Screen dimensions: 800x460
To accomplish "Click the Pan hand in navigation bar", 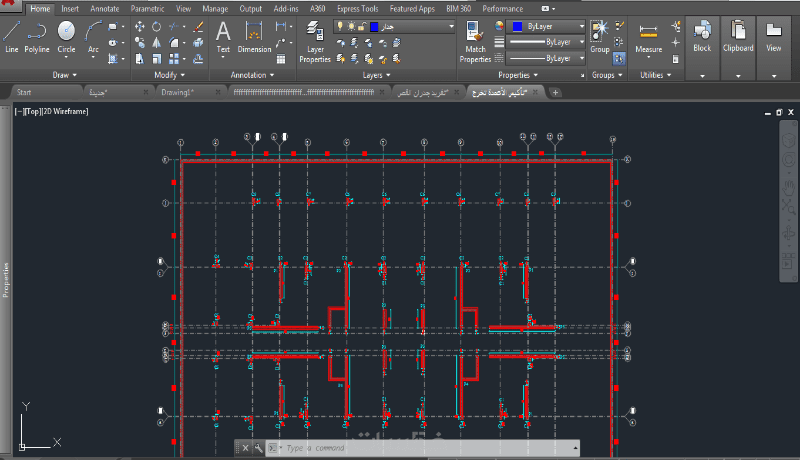I will (788, 187).
